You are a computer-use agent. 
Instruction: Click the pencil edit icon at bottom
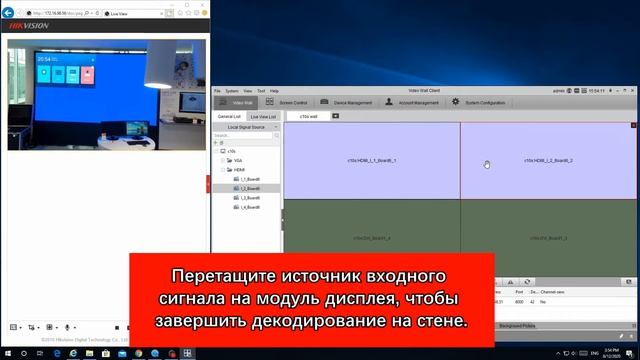[621, 336]
